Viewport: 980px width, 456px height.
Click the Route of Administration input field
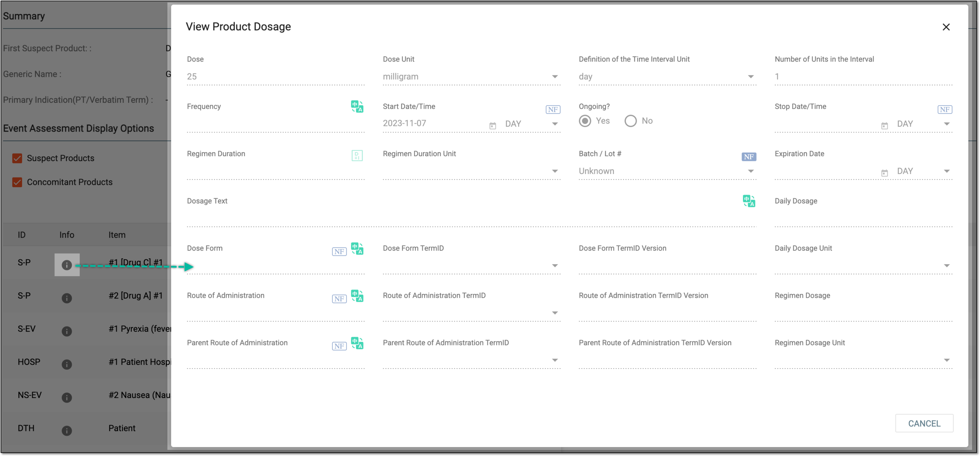276,314
